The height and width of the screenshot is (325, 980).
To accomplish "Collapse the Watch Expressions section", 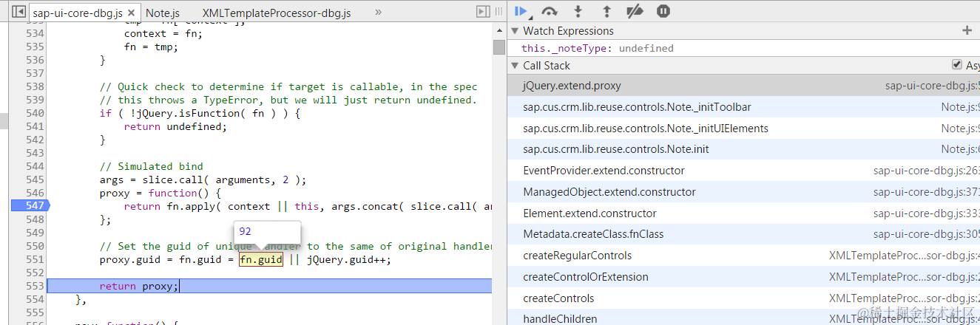I will click(x=515, y=31).
